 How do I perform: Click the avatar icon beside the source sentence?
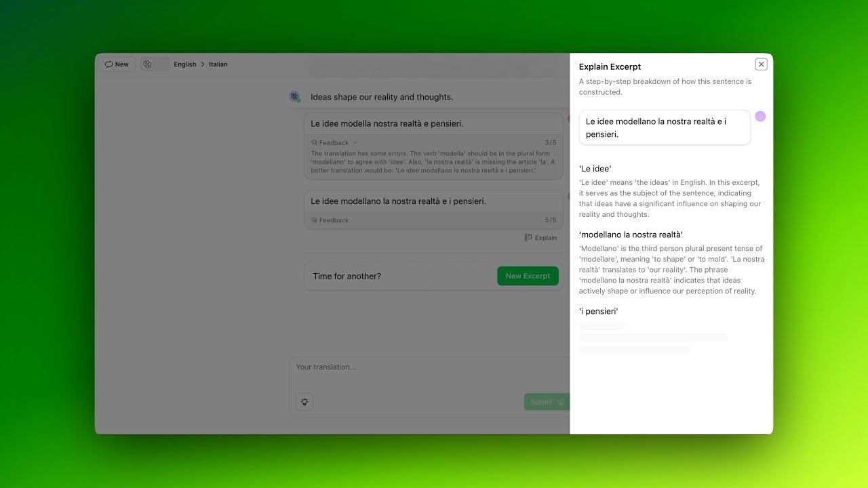(x=295, y=97)
